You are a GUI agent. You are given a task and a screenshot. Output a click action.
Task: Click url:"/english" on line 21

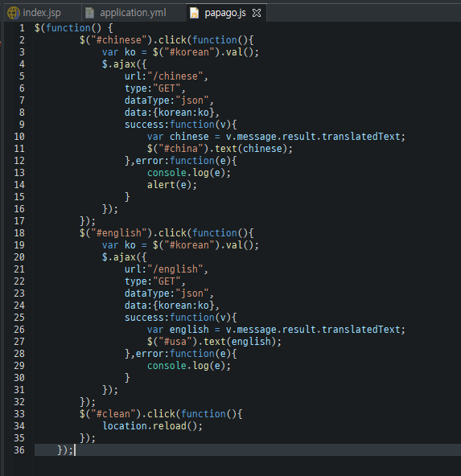click(x=166, y=269)
